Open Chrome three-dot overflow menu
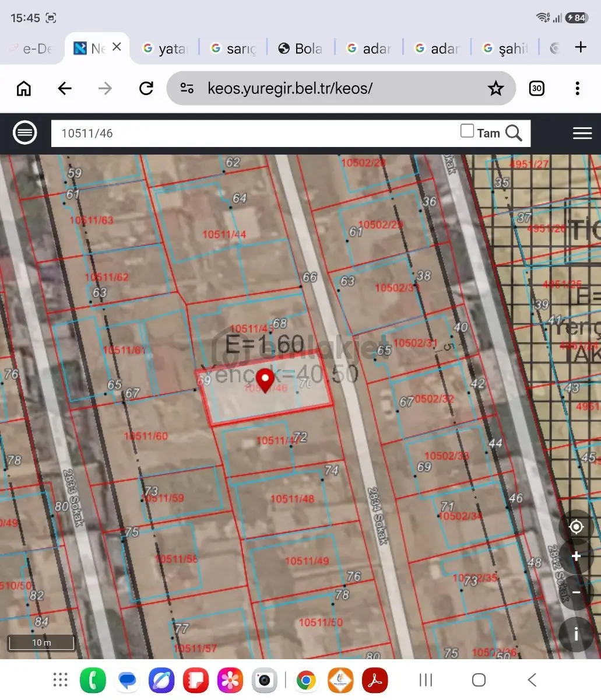 577,88
